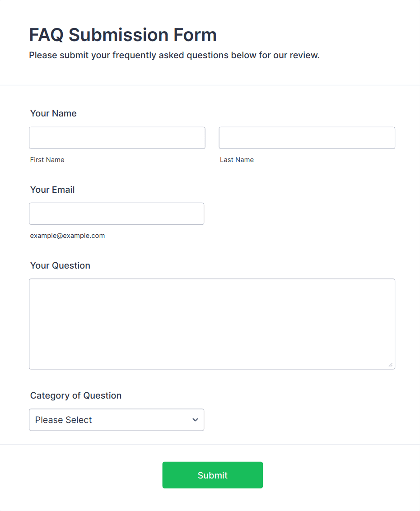The width and height of the screenshot is (420, 511).
Task: Select the 'Your Question' label
Action: 60,265
